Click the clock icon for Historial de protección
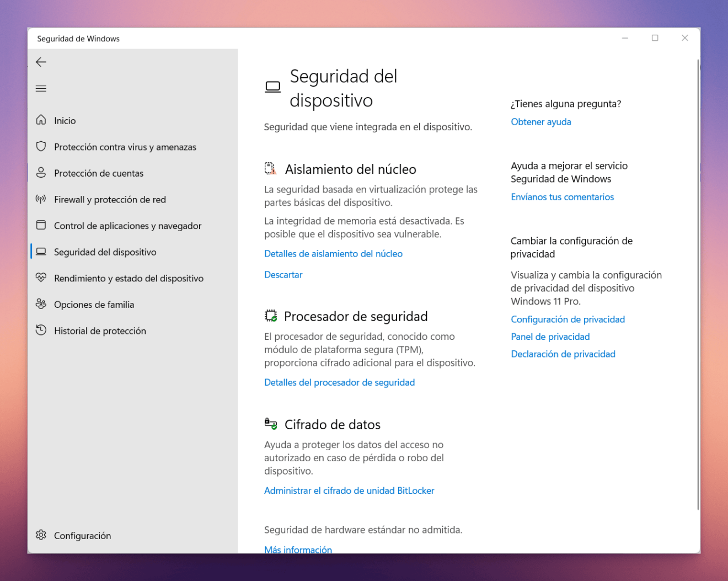 pyautogui.click(x=41, y=331)
